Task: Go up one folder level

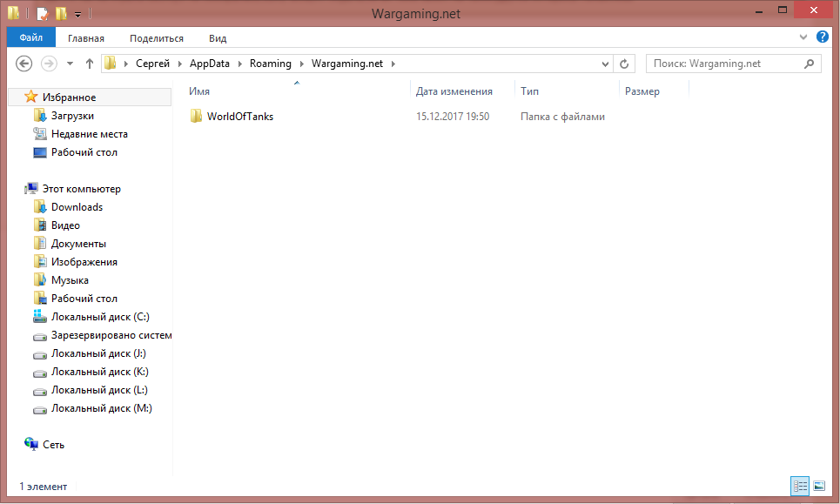Action: pyautogui.click(x=90, y=64)
